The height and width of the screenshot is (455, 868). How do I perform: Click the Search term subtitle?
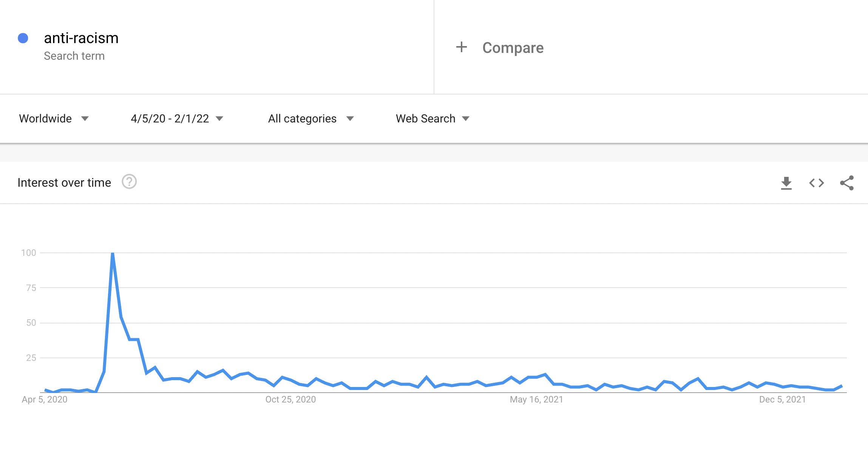coord(74,56)
